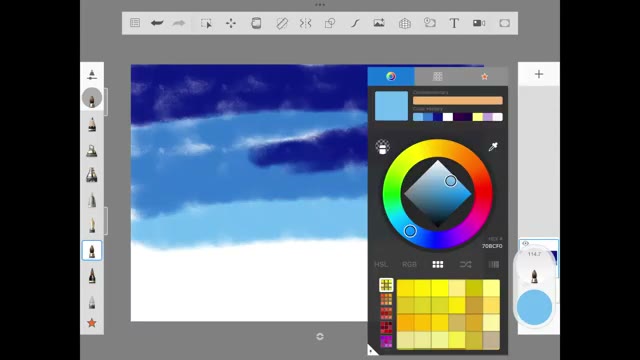This screenshot has width=640, height=360.
Task: Select the orange palette set
Action: click(x=386, y=299)
